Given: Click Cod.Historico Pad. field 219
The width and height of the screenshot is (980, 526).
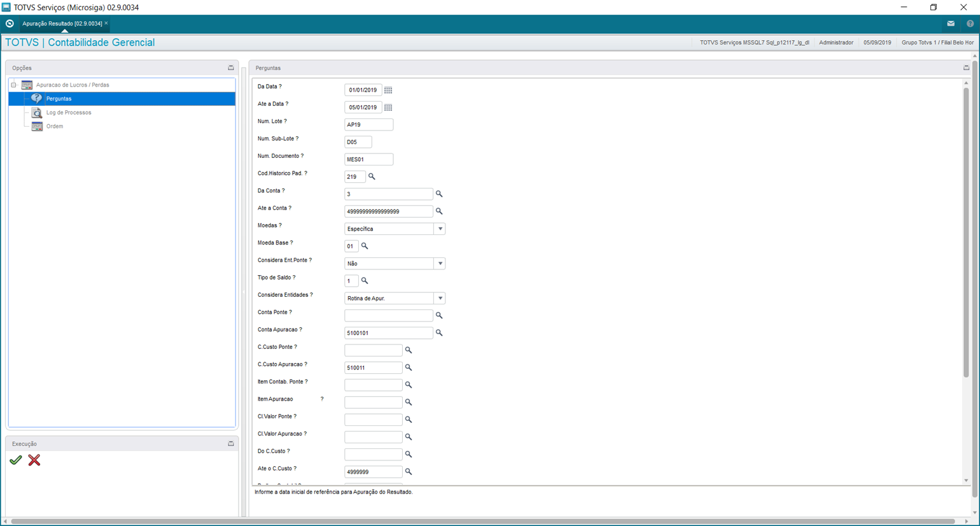Looking at the screenshot, I should coord(355,177).
